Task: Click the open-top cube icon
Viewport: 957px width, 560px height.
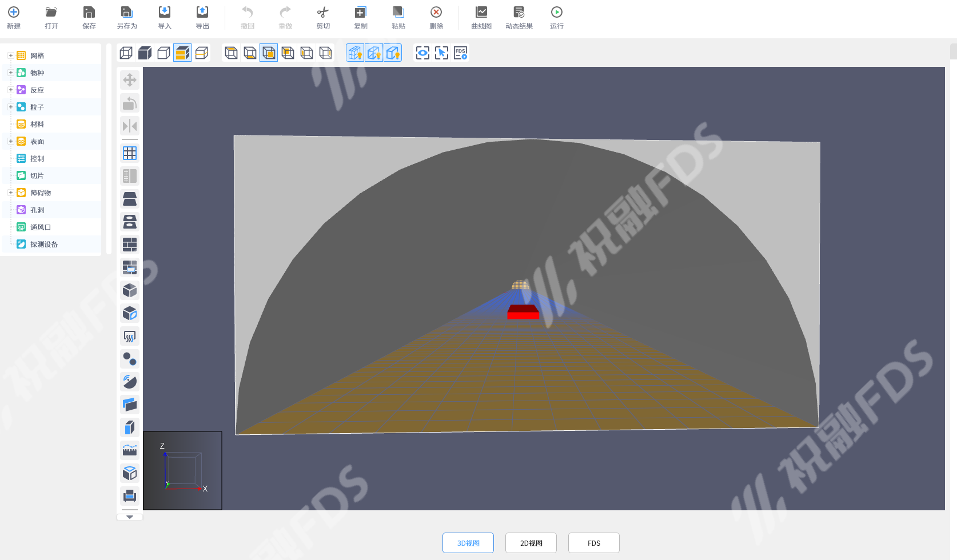Action: (130, 473)
